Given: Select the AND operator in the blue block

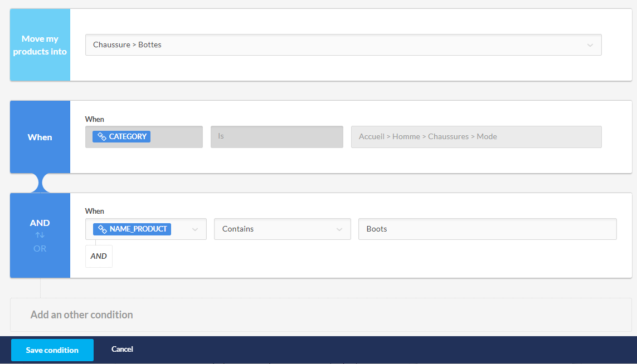Looking at the screenshot, I should click(x=40, y=223).
